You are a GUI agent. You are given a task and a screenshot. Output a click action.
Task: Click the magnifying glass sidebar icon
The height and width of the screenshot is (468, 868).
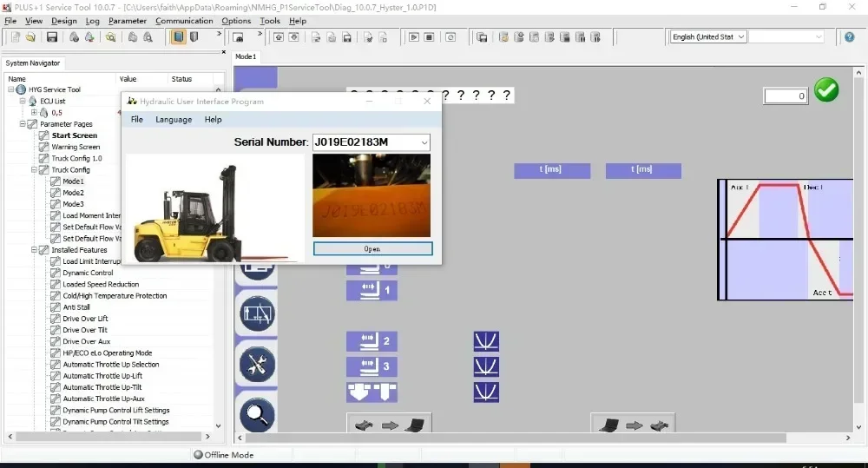257,414
